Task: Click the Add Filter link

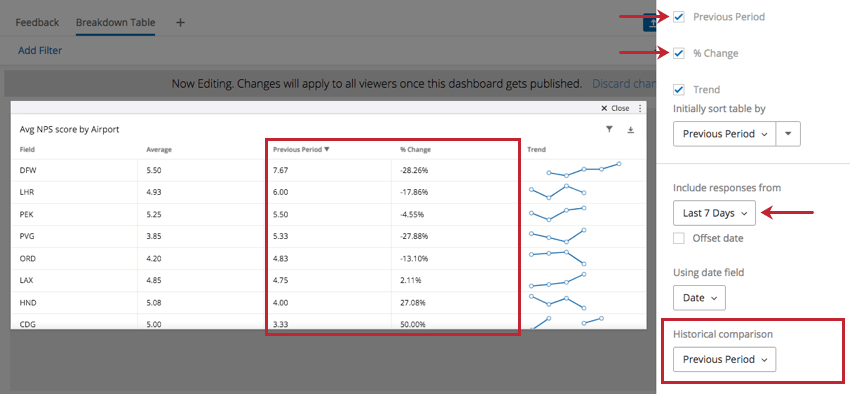Action: 40,50
